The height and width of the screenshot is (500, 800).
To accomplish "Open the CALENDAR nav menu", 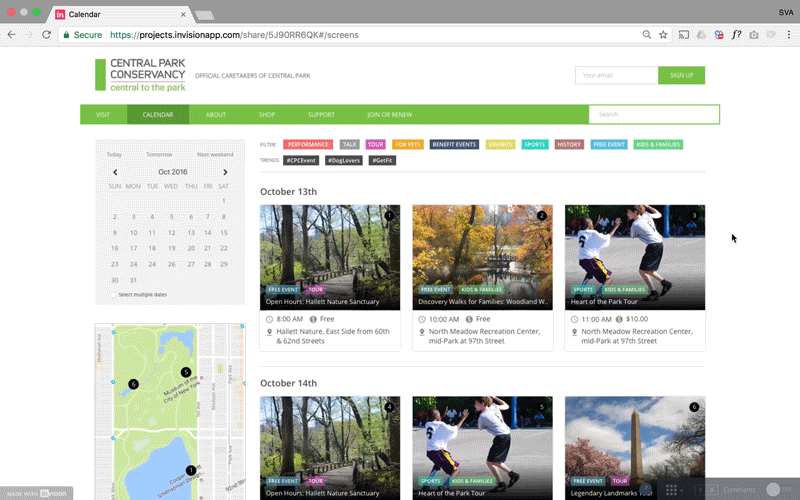I will coord(158,115).
